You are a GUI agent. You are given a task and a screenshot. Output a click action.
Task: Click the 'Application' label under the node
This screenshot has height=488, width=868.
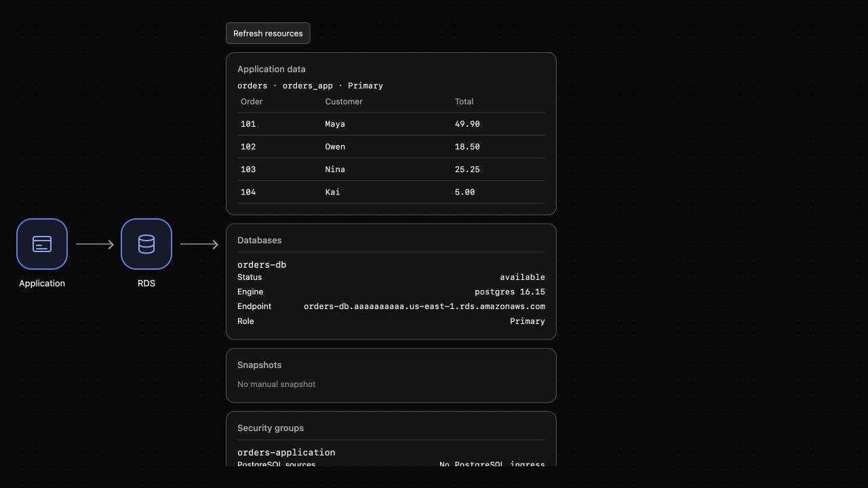tap(42, 283)
